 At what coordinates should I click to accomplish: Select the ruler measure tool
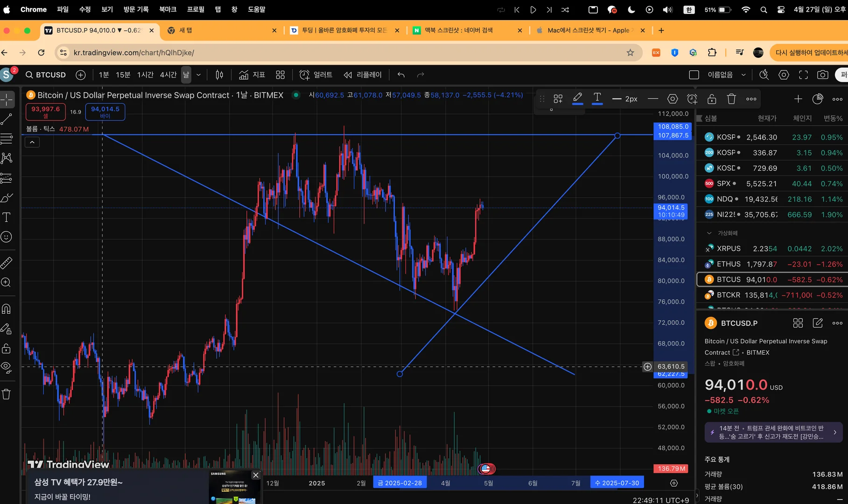pos(7,263)
